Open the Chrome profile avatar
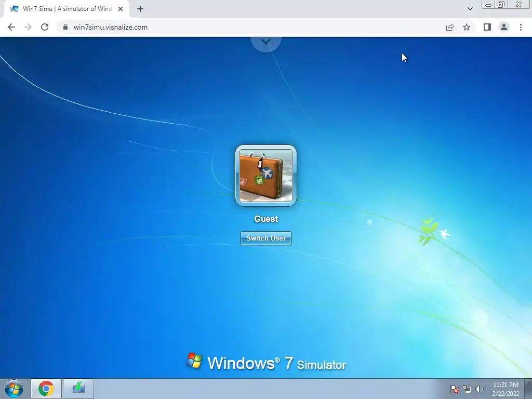This screenshot has width=532, height=399. pos(504,27)
